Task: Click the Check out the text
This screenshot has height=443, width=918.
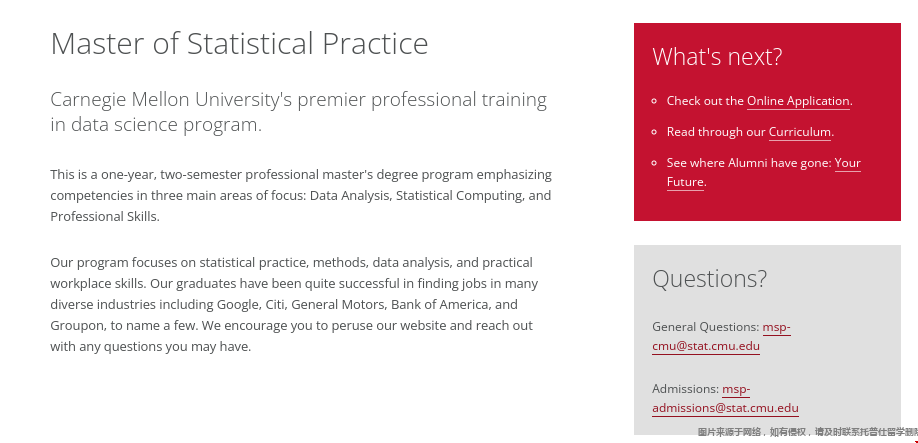Action: tap(705, 101)
